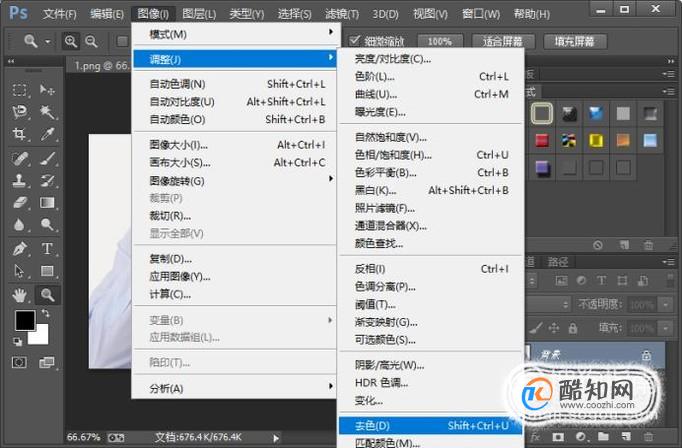Change the screen mode
The width and height of the screenshot is (682, 448).
coord(47,362)
